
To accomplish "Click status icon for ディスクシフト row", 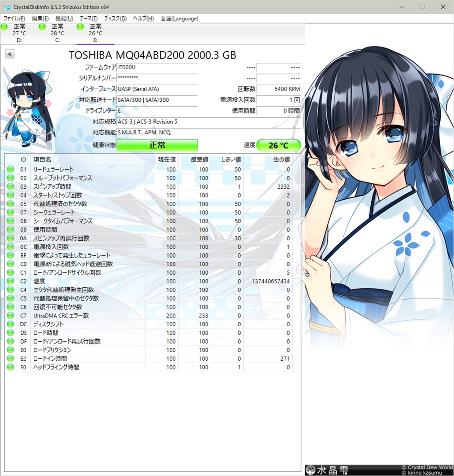I will pos(10,324).
